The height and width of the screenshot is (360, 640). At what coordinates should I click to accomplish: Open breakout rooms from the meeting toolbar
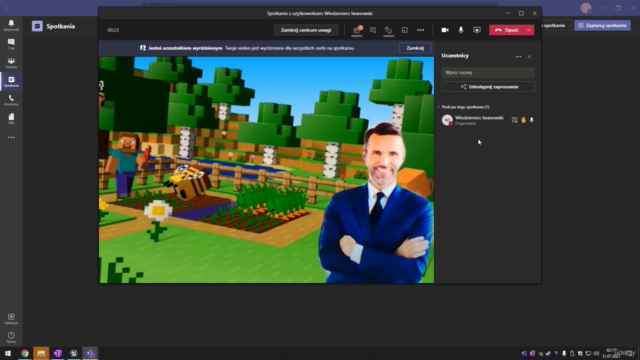pyautogui.click(x=404, y=30)
